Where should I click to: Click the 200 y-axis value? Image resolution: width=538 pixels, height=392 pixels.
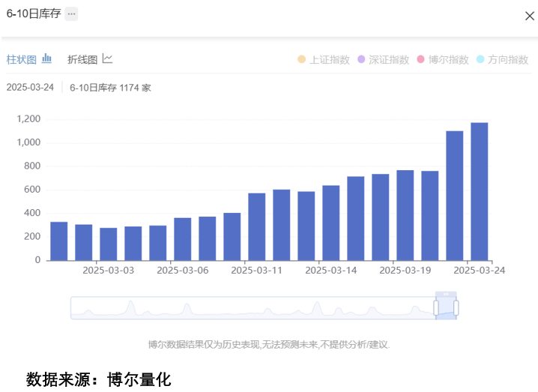32,237
